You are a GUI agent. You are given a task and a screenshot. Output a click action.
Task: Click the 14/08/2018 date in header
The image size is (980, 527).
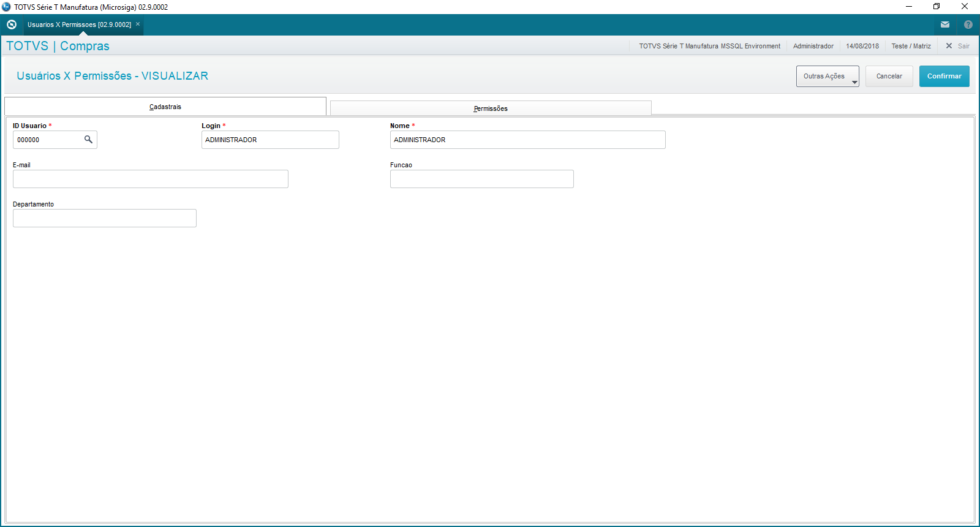(x=862, y=46)
